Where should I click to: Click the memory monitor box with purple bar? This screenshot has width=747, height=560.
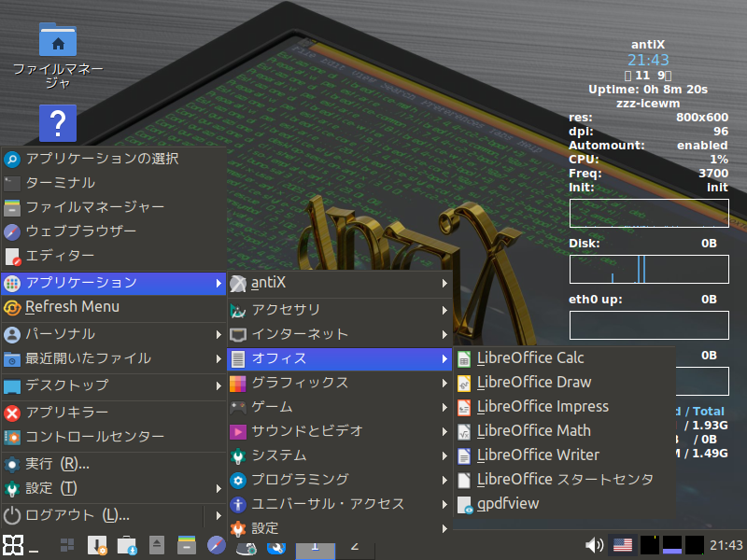[672, 545]
